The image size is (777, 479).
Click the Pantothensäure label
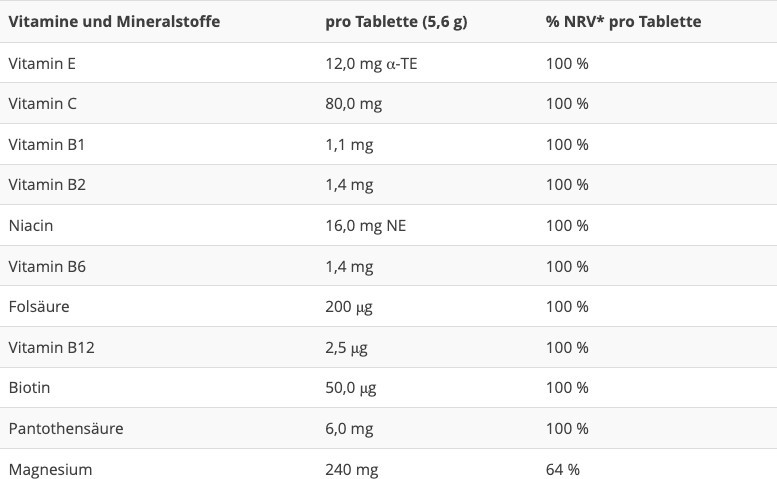pos(66,428)
